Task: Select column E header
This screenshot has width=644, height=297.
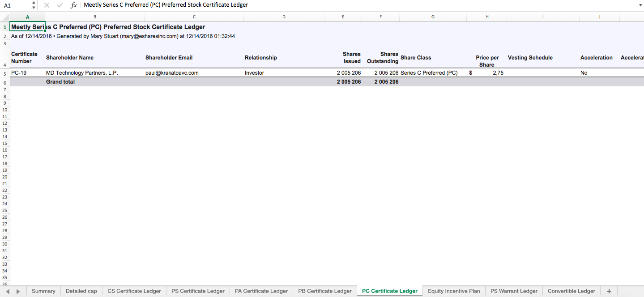Action: [343, 17]
